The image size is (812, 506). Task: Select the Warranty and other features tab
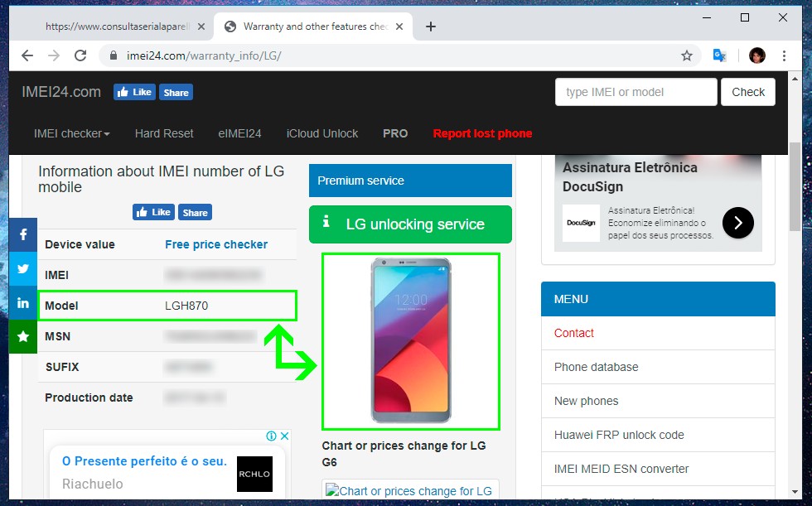pyautogui.click(x=315, y=27)
